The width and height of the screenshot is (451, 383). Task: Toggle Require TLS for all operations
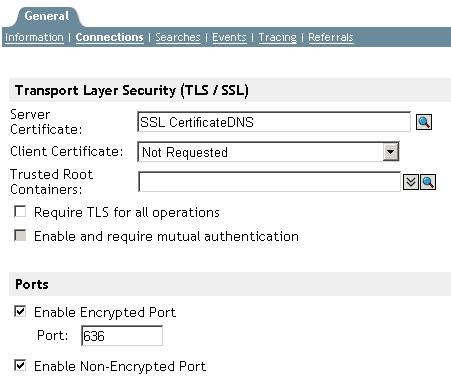coord(20,212)
